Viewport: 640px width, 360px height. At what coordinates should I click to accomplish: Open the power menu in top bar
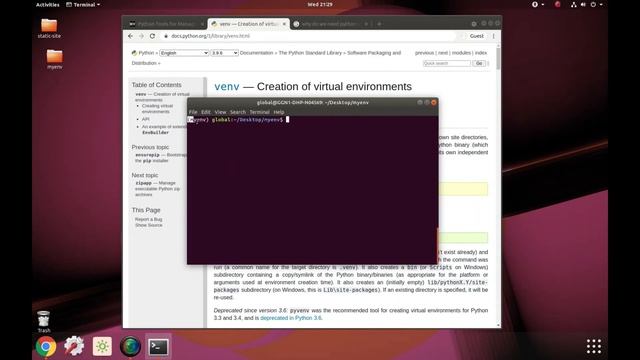coord(596,4)
